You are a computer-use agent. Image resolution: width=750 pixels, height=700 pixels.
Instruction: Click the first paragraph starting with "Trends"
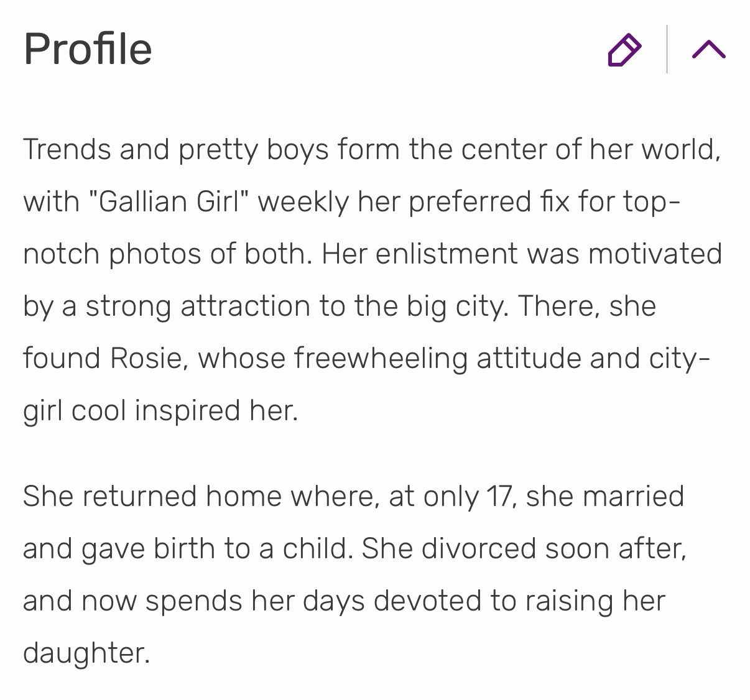[373, 280]
